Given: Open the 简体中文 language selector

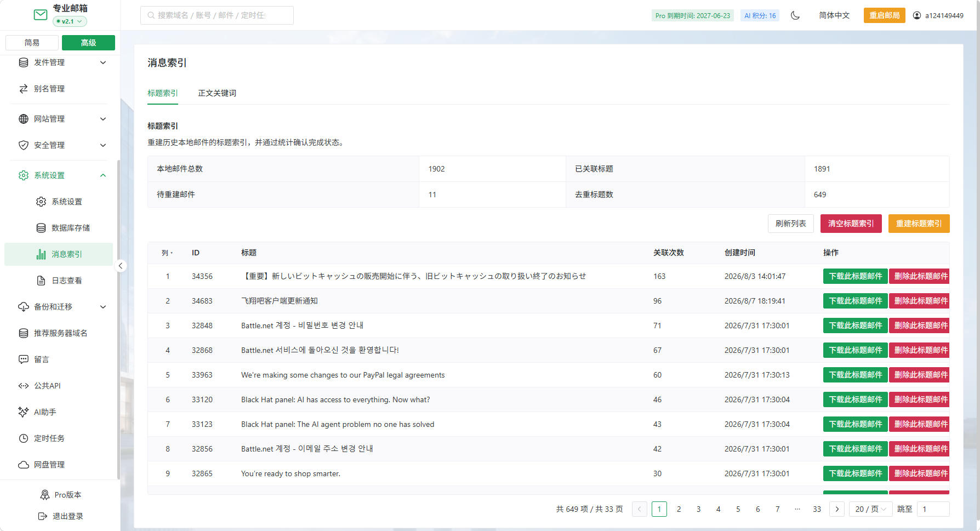Looking at the screenshot, I should coord(834,15).
